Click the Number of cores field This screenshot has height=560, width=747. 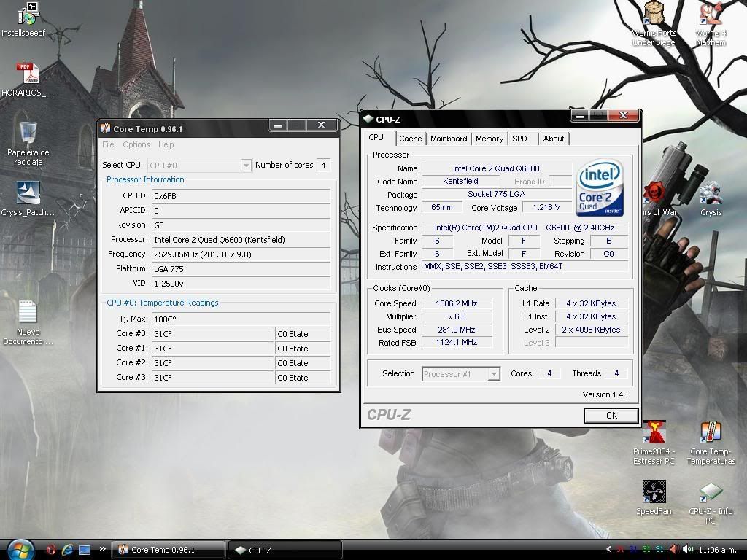pos(323,166)
